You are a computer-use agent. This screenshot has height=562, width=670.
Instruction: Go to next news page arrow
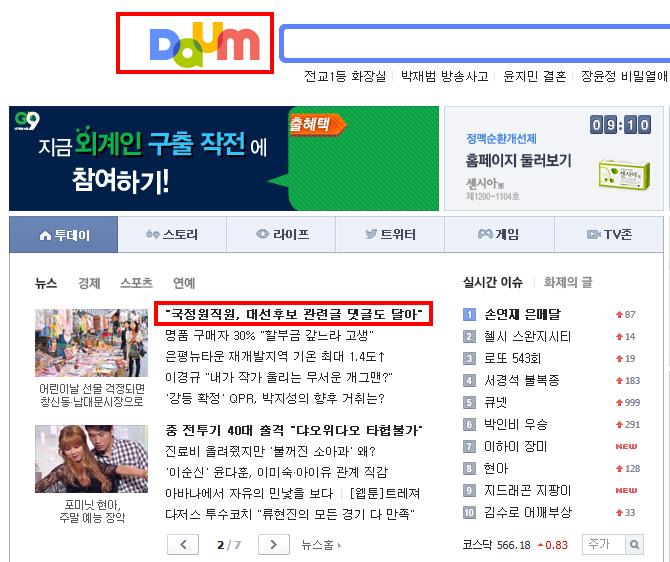point(274,544)
